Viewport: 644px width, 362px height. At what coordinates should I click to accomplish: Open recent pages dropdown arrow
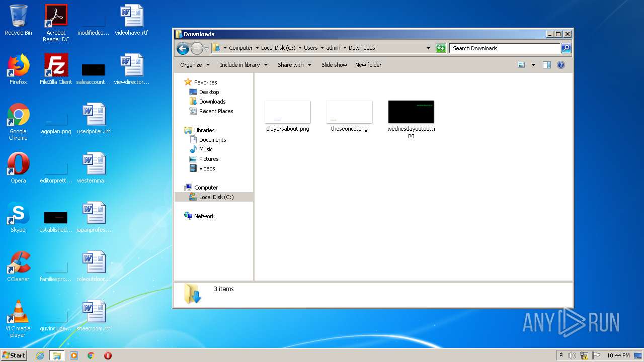coord(206,49)
